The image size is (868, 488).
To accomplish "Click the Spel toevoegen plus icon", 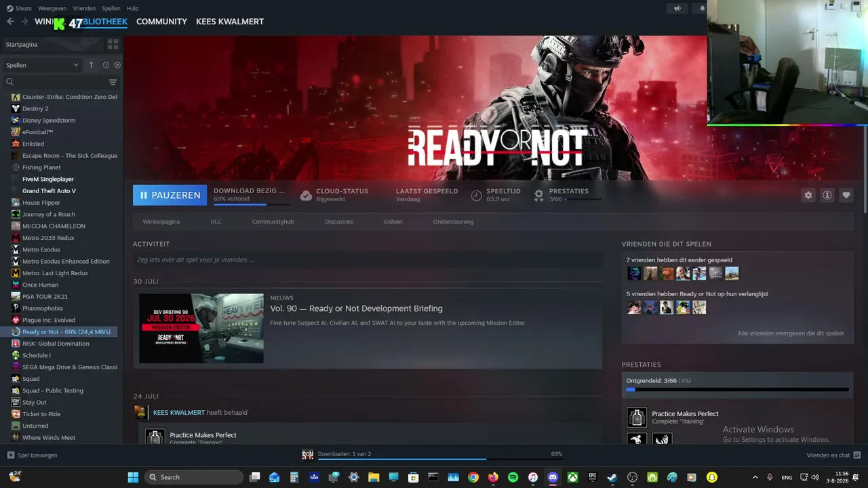I will [11, 455].
